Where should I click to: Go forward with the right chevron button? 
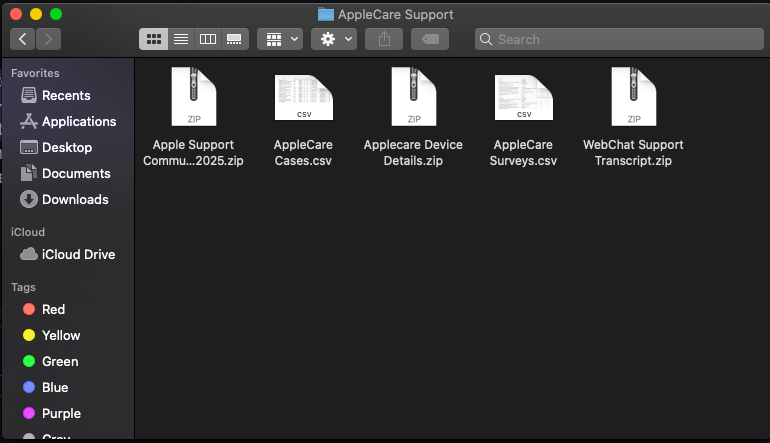pyautogui.click(x=48, y=39)
